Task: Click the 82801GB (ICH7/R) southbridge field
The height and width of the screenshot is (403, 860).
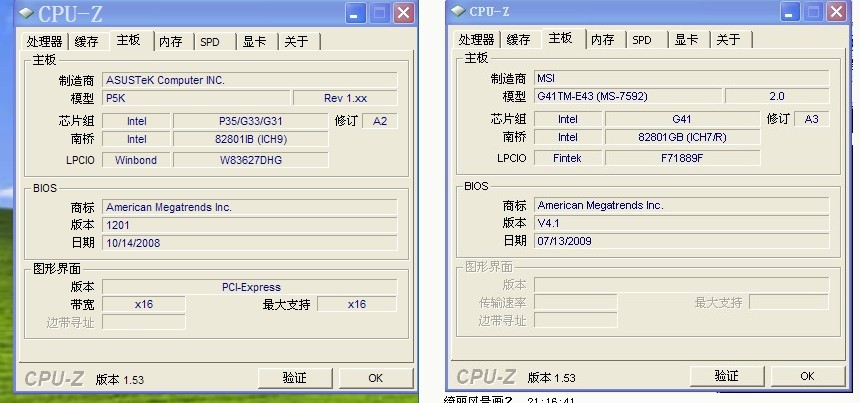Action: [x=682, y=137]
